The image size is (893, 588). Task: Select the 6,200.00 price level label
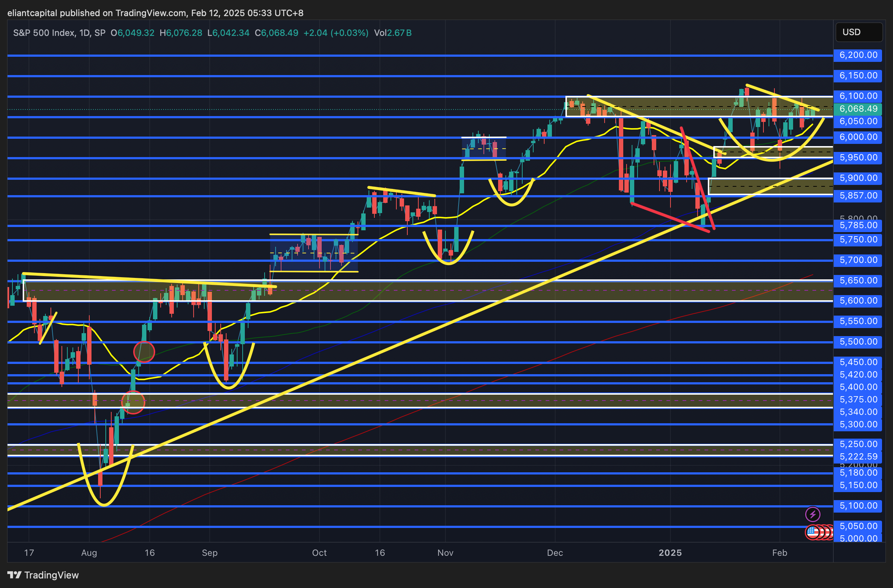(x=858, y=55)
